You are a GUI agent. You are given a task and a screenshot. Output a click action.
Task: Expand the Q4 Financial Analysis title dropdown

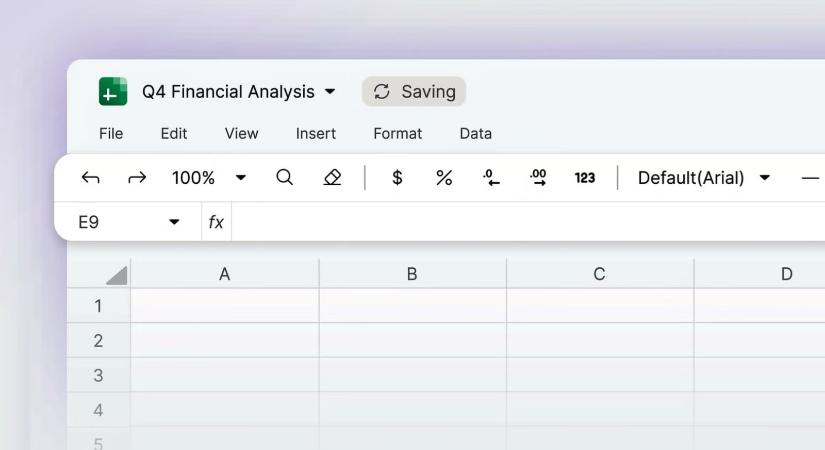coord(330,92)
